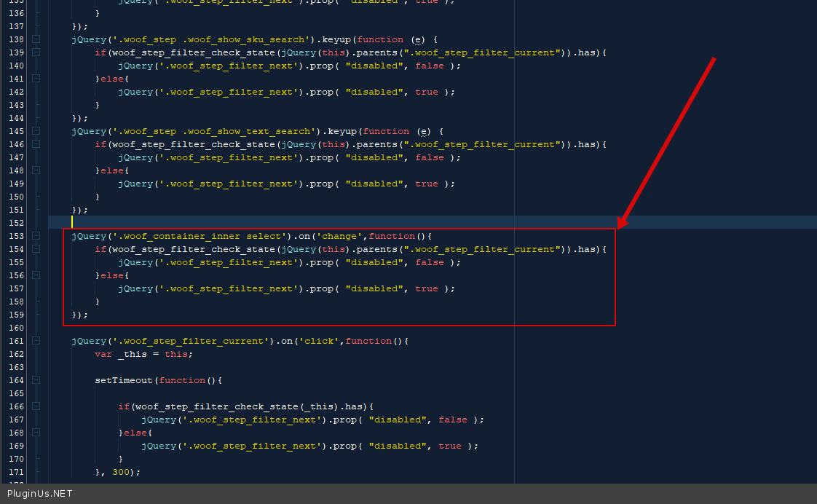Screen dimensions: 817x504
Task: Collapse the if block at line 146
Action: click(36, 144)
